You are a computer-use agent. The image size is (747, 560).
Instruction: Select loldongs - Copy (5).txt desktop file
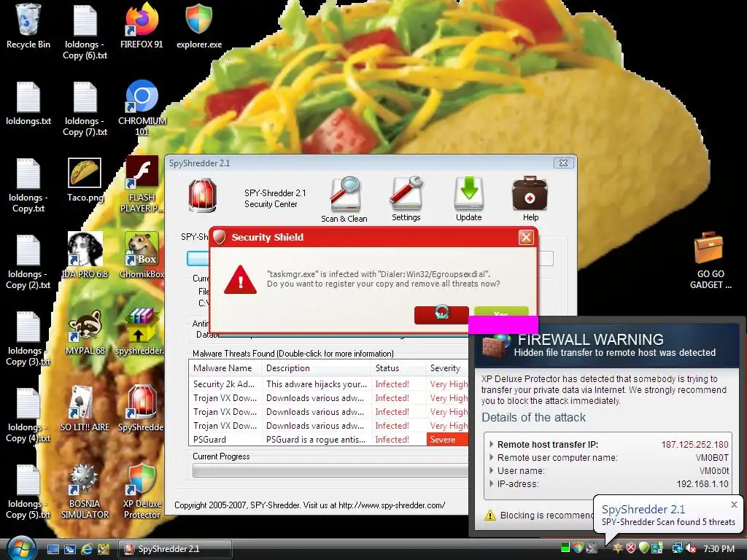(x=28, y=492)
